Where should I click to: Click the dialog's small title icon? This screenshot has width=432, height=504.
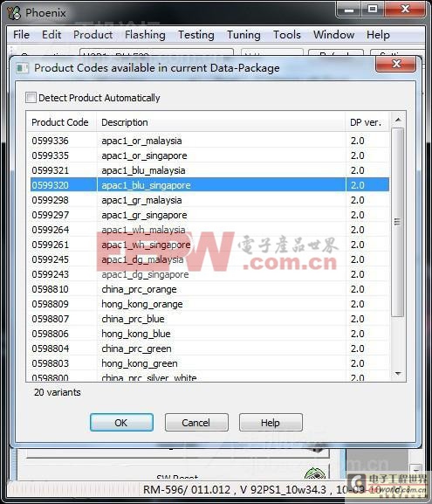[22, 68]
